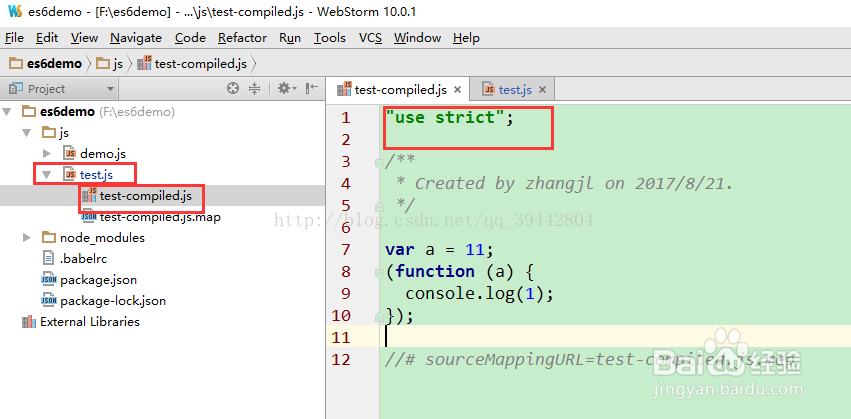
Task: Open the Tools menu
Action: pos(329,38)
